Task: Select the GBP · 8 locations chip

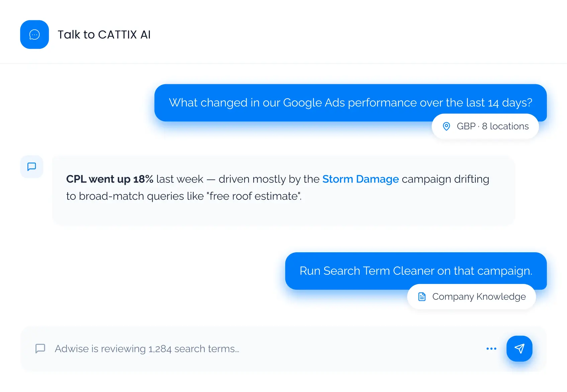Action: [485, 126]
